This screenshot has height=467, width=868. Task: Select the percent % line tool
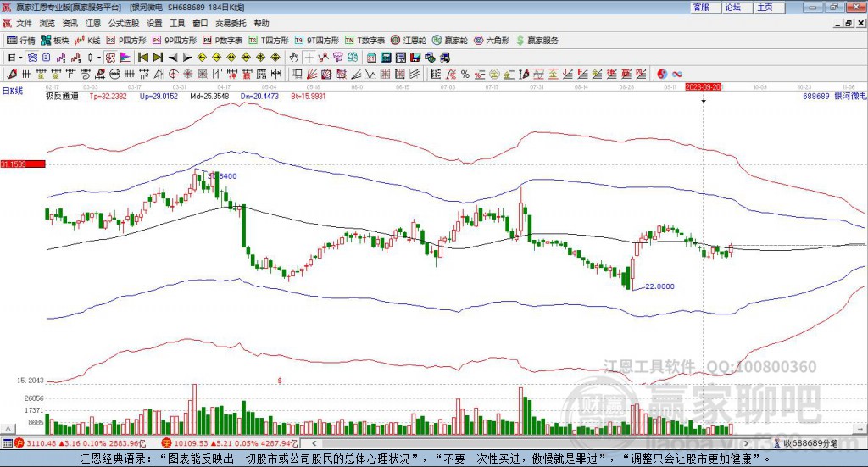(465, 74)
